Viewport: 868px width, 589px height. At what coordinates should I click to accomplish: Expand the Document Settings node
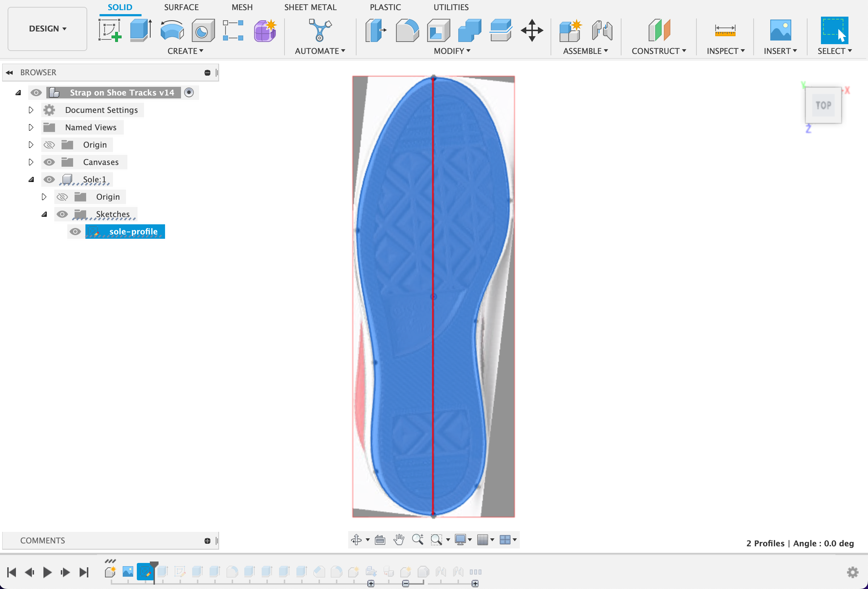tap(31, 110)
